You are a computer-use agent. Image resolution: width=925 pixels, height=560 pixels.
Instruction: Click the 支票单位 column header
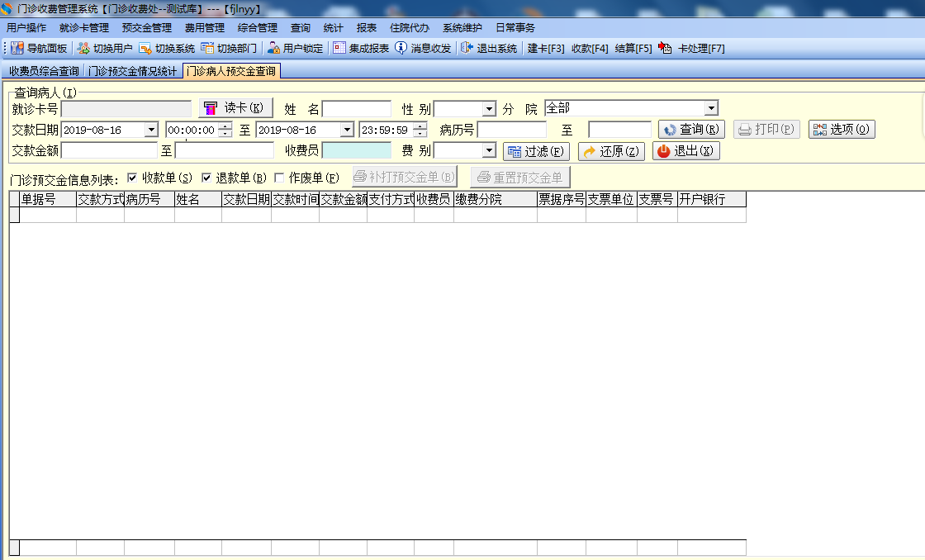611,199
